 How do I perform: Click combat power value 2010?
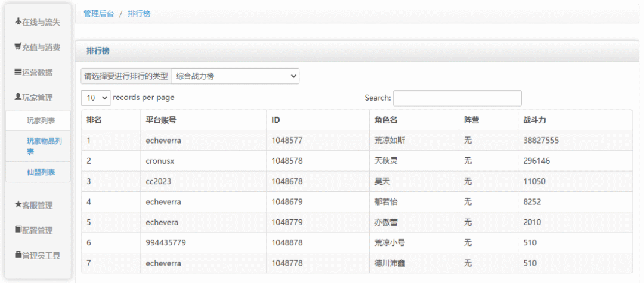(x=532, y=223)
